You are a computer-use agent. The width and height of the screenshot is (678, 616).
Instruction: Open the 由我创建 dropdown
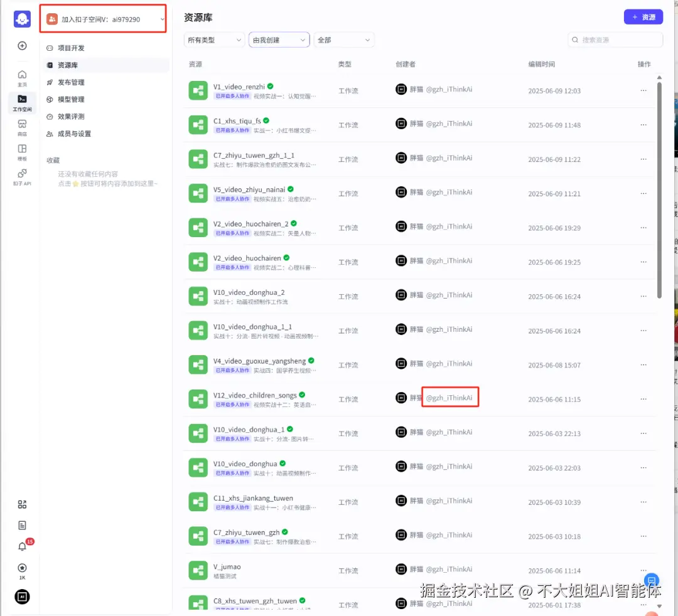[279, 40]
